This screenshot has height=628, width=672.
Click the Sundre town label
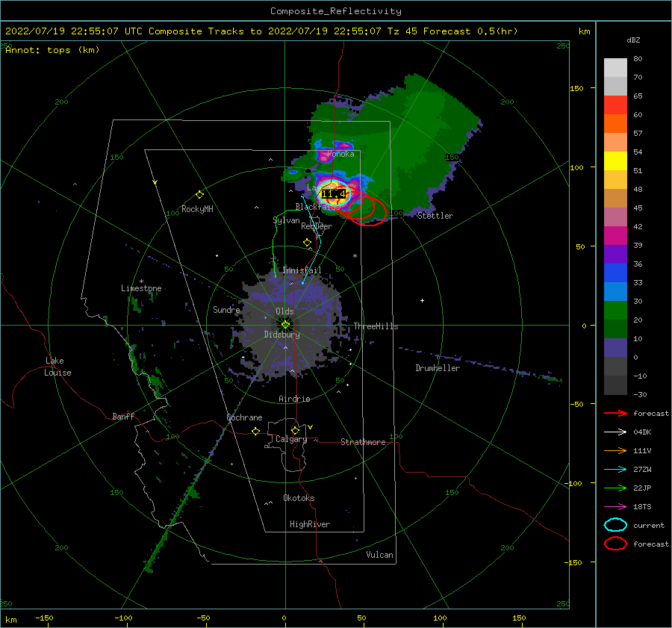point(226,310)
